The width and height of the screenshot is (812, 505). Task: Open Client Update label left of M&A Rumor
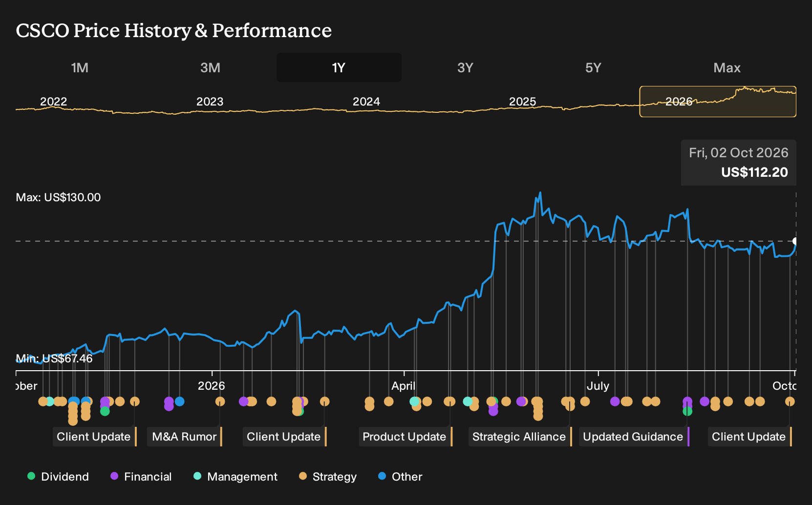[94, 437]
